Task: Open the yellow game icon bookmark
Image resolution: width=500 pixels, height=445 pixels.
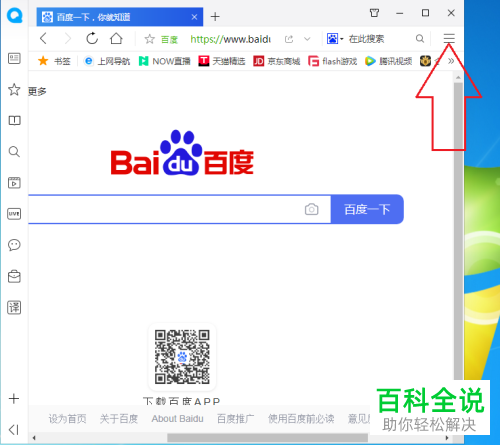Action: (425, 61)
